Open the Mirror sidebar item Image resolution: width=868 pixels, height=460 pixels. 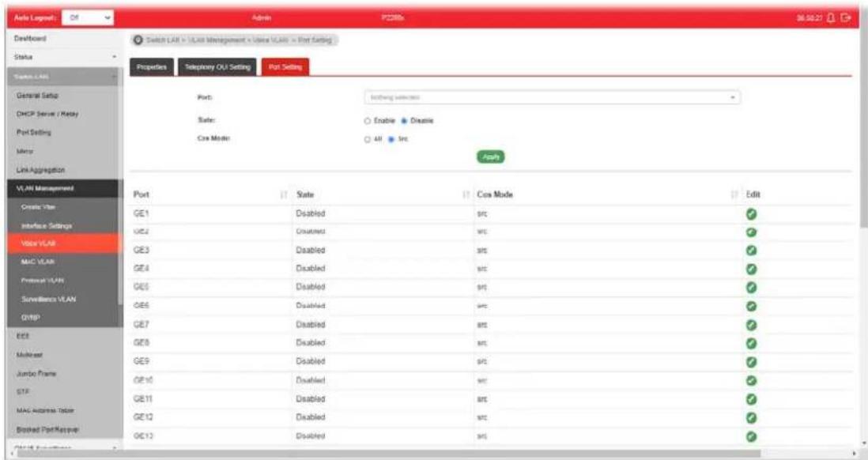(25, 151)
